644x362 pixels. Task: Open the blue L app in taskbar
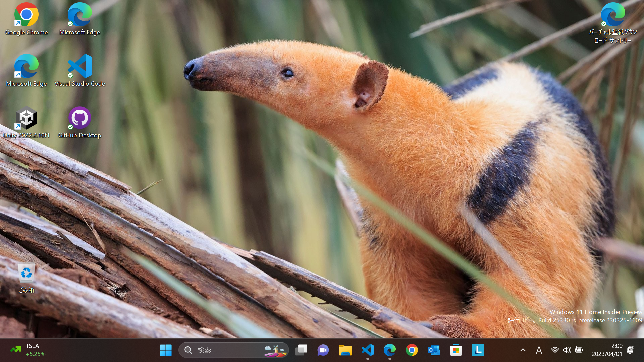[478, 350]
